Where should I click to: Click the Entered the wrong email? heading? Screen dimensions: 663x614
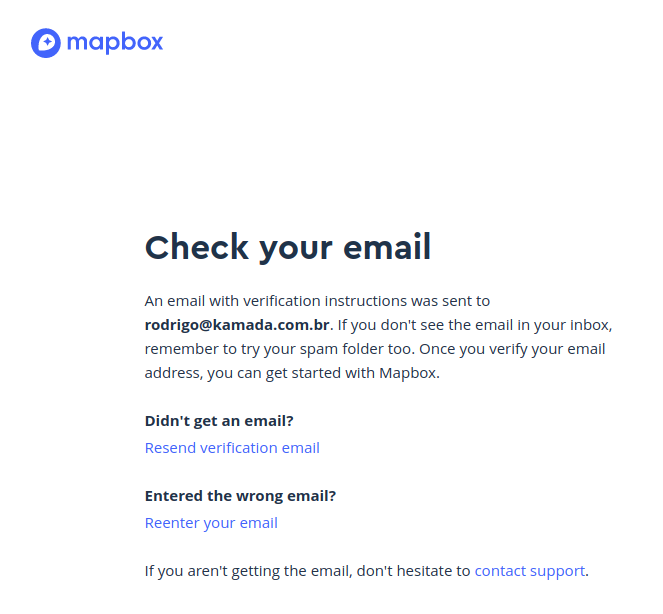240,496
